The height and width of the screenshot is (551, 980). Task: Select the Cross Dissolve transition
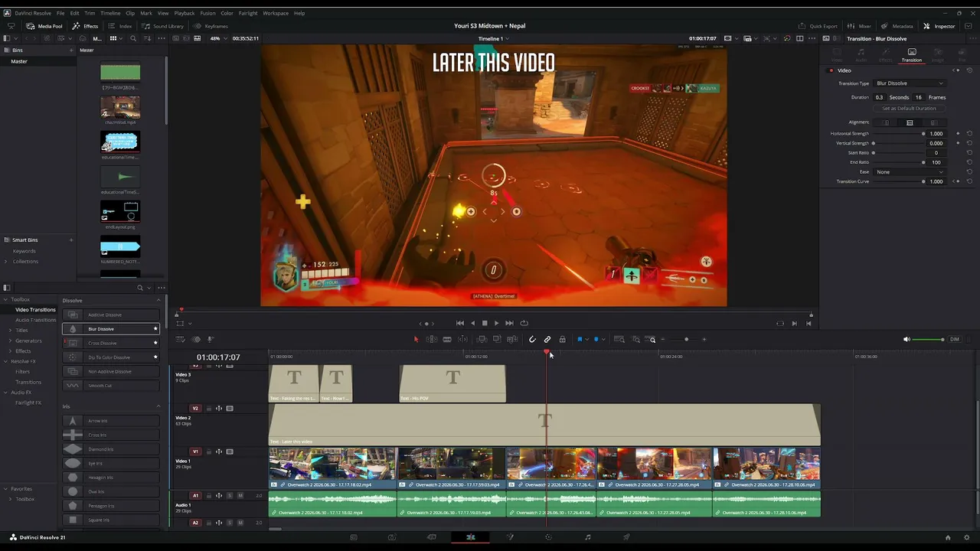[x=111, y=343]
